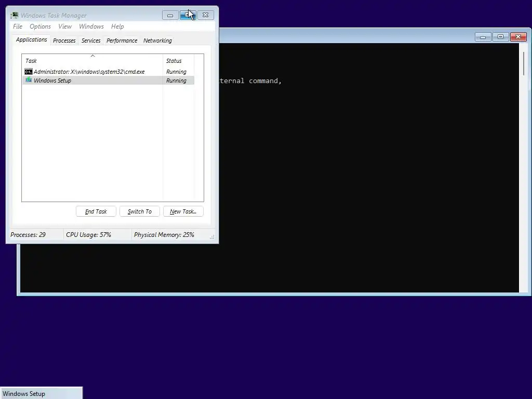Click Processes: 29 in status bar
The height and width of the screenshot is (399, 532).
coord(28,235)
